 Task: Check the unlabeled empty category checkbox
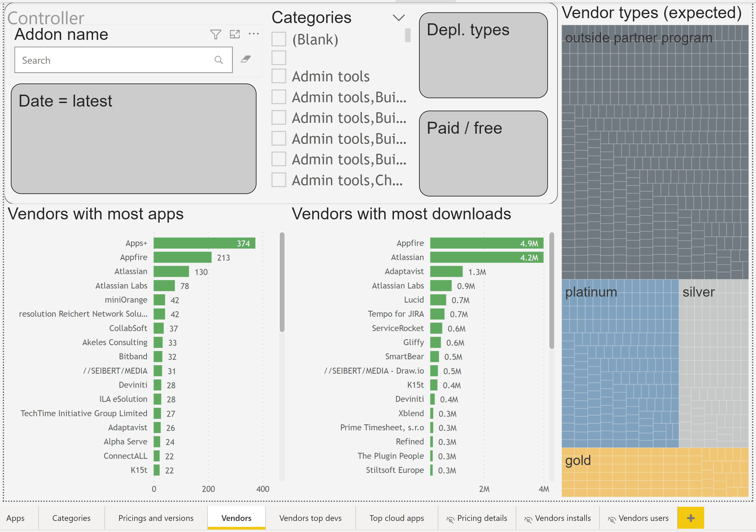pos(279,57)
